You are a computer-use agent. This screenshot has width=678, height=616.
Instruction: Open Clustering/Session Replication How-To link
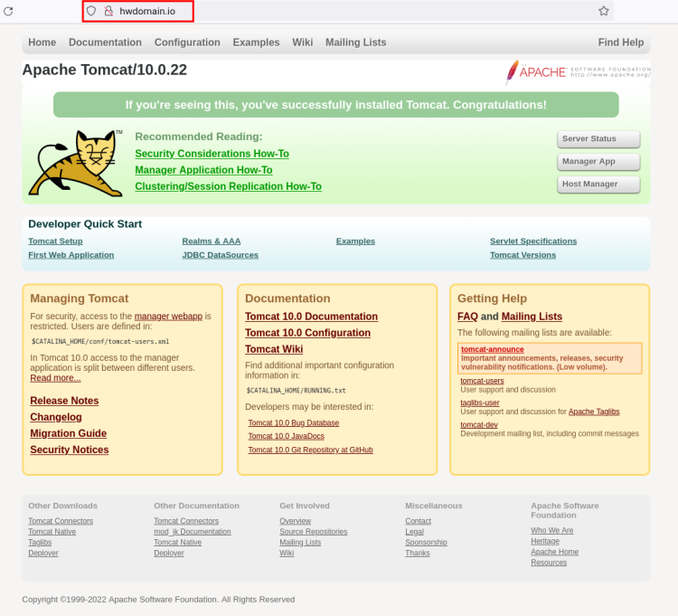[229, 186]
